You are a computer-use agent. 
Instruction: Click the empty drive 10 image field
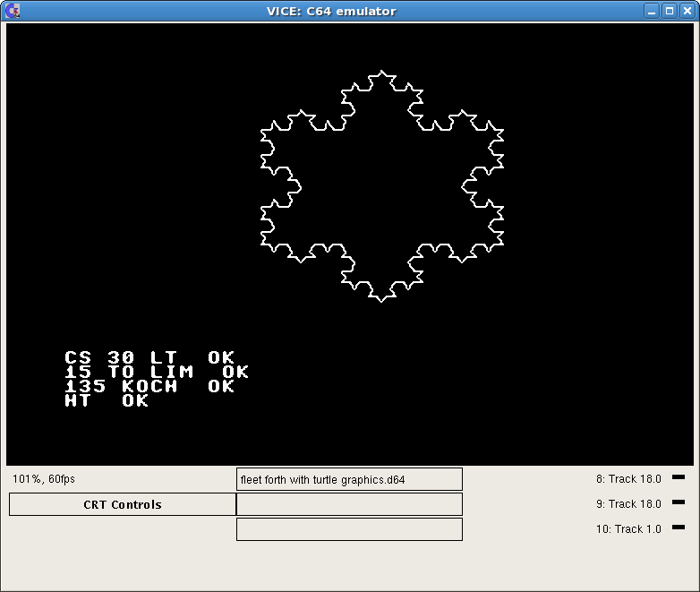pos(349,529)
